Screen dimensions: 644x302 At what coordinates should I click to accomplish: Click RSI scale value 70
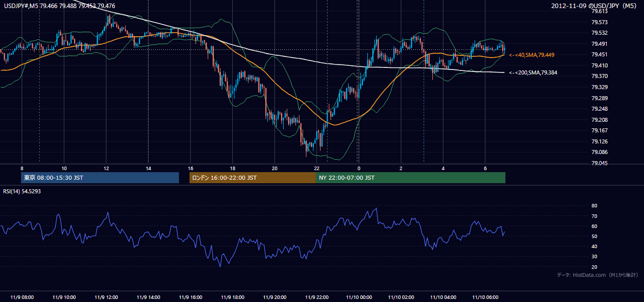click(594, 216)
